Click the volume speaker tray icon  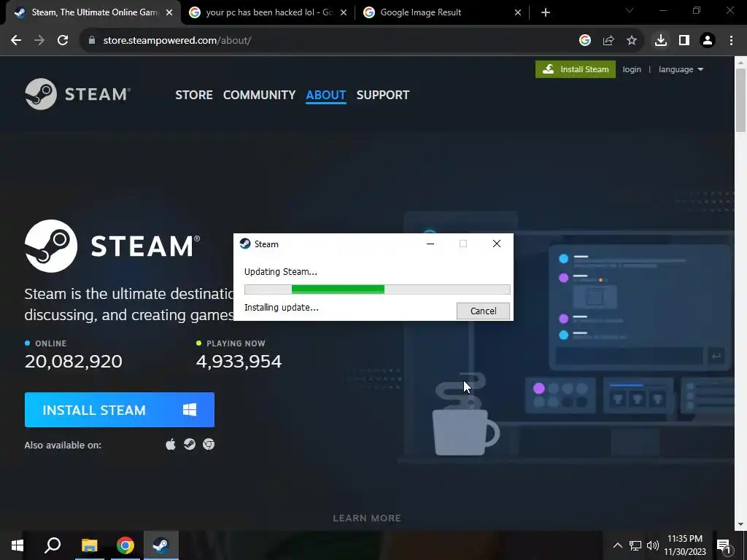click(x=653, y=545)
